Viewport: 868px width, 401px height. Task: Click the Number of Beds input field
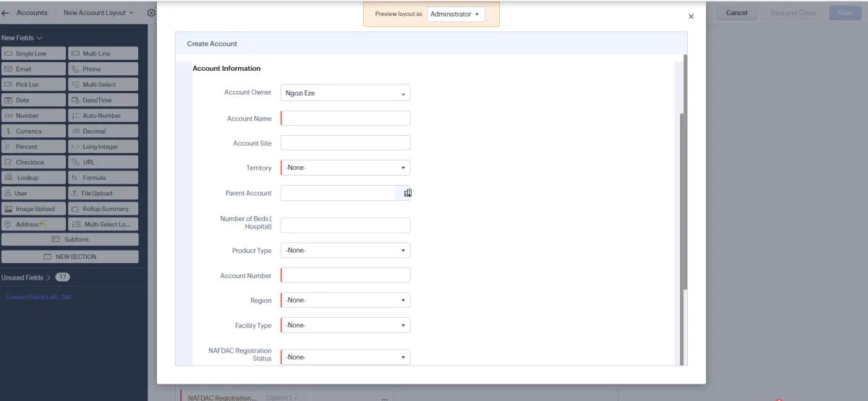click(x=345, y=225)
